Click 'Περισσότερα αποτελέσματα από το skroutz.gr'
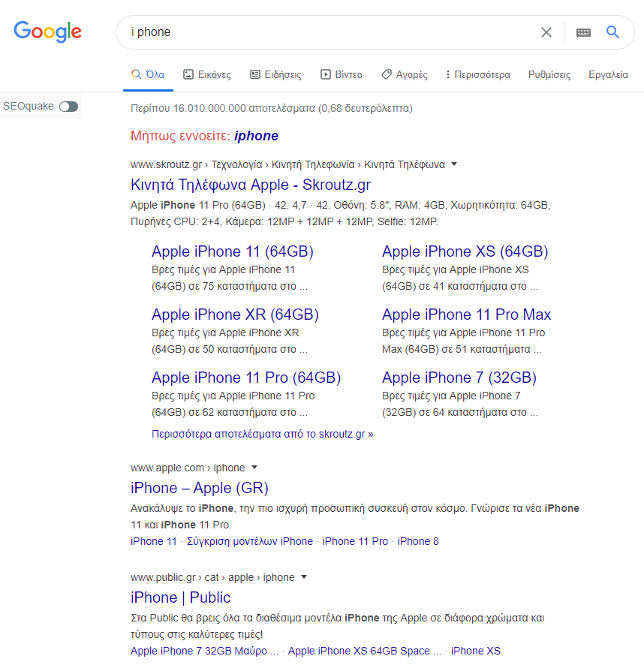Image resolution: width=644 pixels, height=668 pixels. (263, 434)
